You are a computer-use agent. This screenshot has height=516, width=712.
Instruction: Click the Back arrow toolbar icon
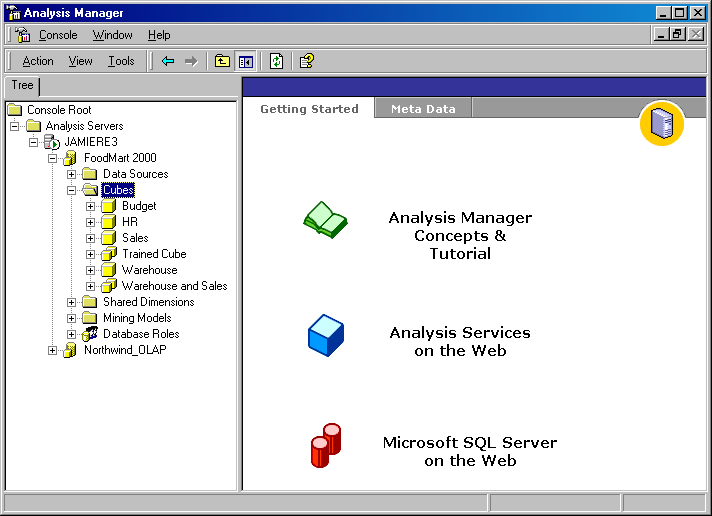(x=168, y=61)
